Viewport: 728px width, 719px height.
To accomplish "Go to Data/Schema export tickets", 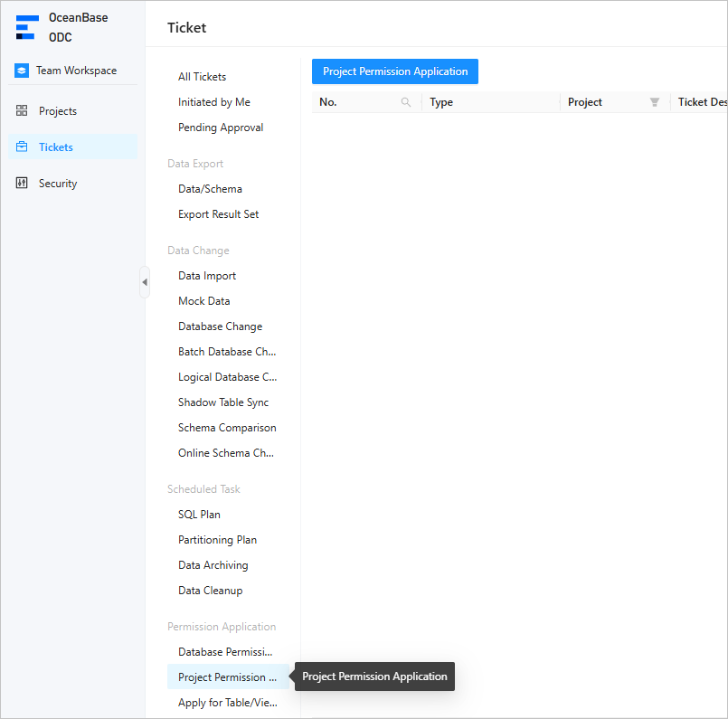I will tap(210, 189).
